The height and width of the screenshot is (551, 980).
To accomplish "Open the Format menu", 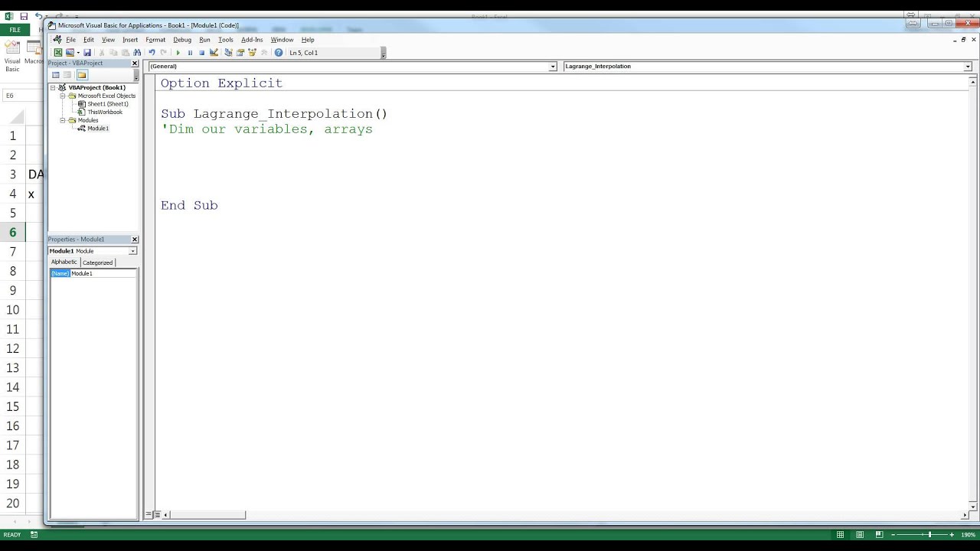I will pos(155,40).
